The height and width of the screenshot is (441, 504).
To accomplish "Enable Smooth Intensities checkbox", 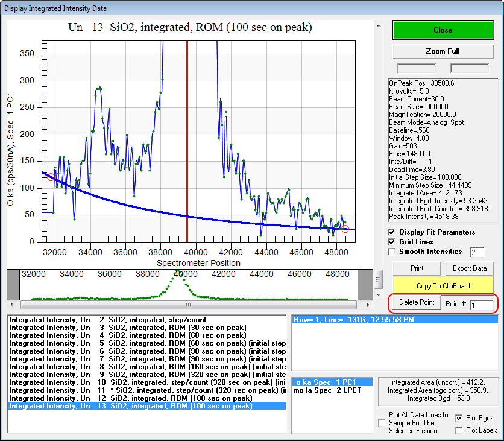I will [392, 252].
